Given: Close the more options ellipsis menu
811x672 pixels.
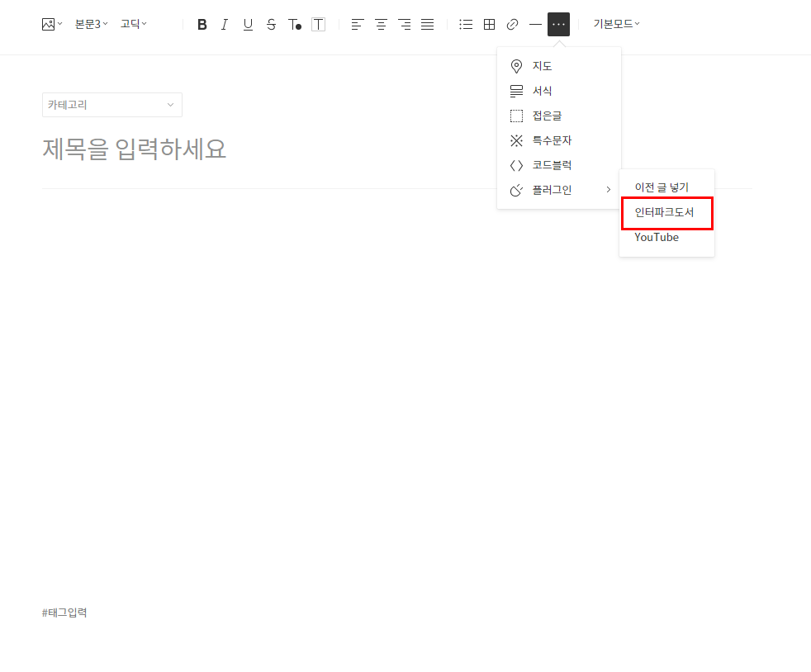Looking at the screenshot, I should 558,24.
